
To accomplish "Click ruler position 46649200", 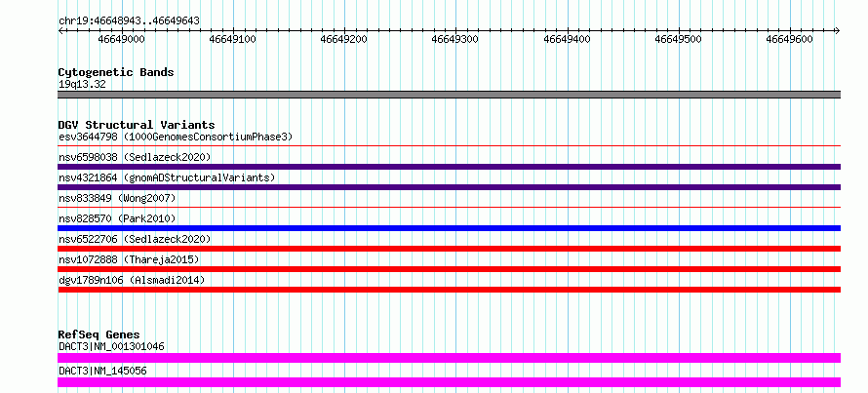I will (x=343, y=39).
